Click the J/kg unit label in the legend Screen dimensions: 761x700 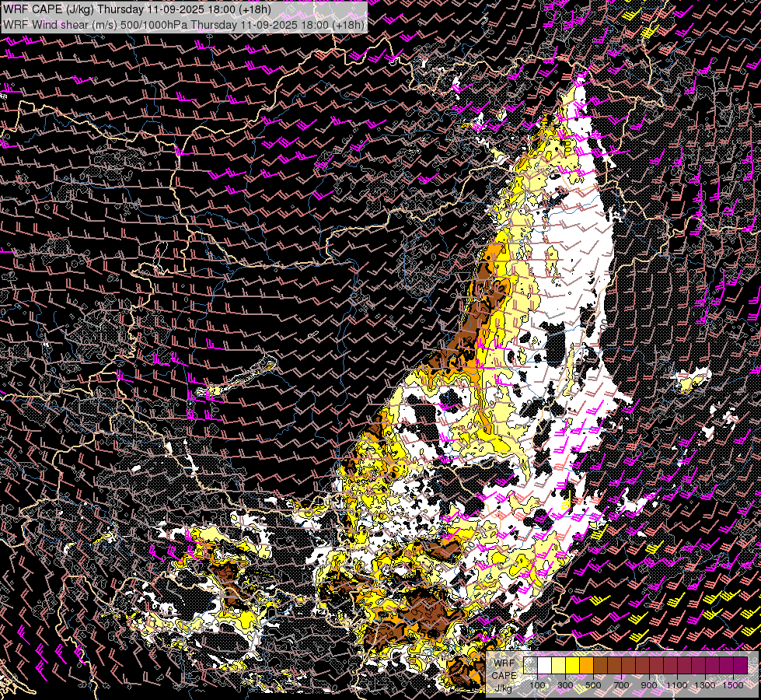tap(504, 688)
